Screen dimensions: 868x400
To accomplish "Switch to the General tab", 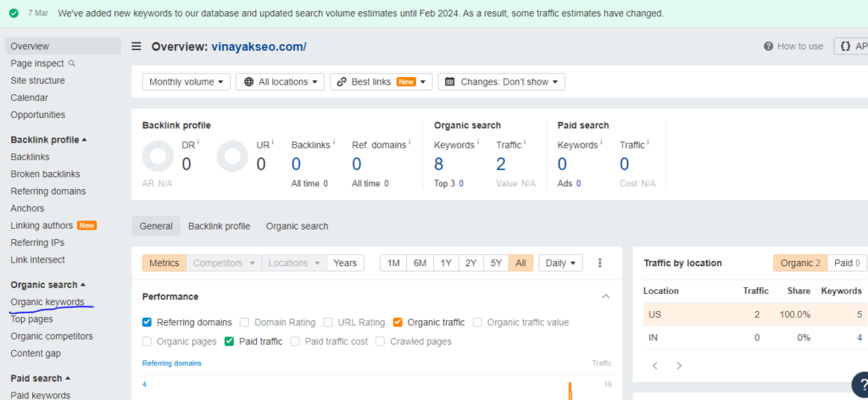I will coord(156,226).
